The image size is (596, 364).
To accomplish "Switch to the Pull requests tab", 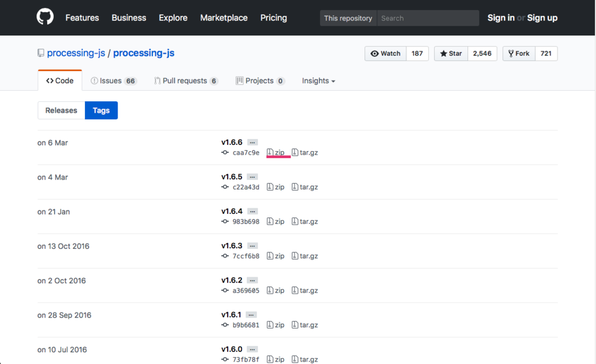I will 186,81.
